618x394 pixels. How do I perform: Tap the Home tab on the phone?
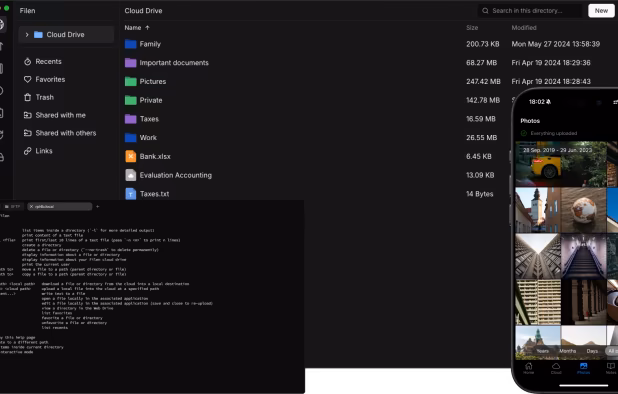tap(529, 368)
